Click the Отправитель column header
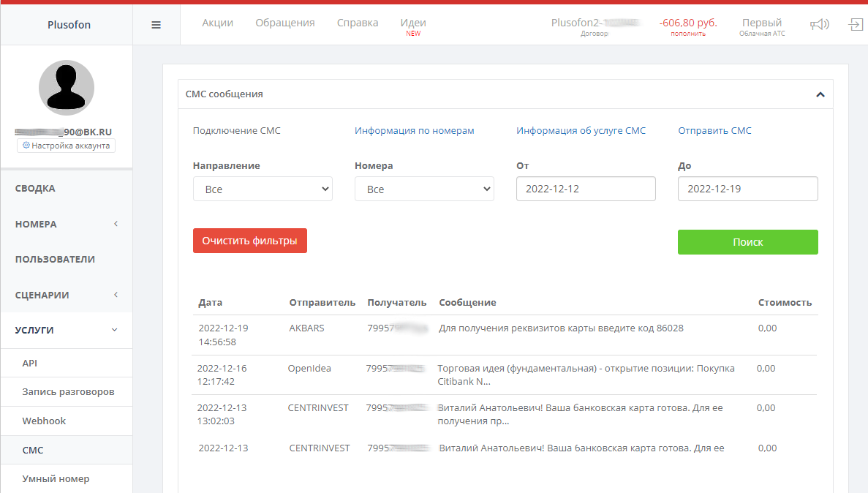The width and height of the screenshot is (868, 493). [x=322, y=303]
